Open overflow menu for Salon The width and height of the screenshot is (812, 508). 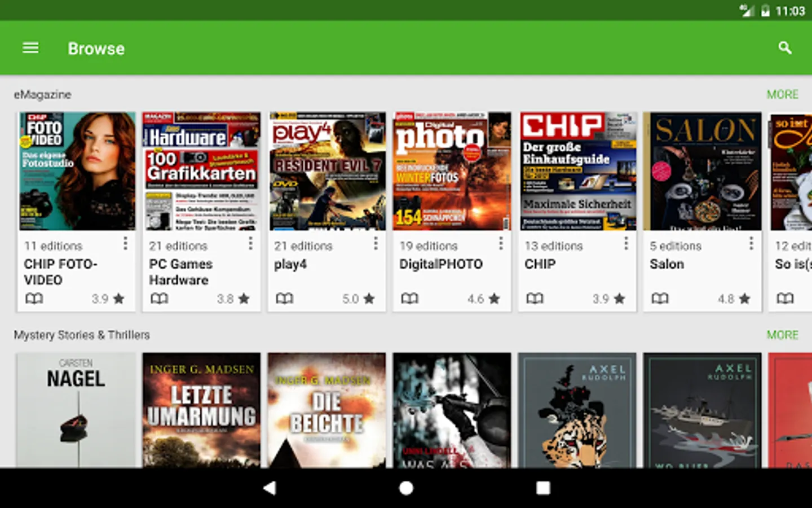751,243
